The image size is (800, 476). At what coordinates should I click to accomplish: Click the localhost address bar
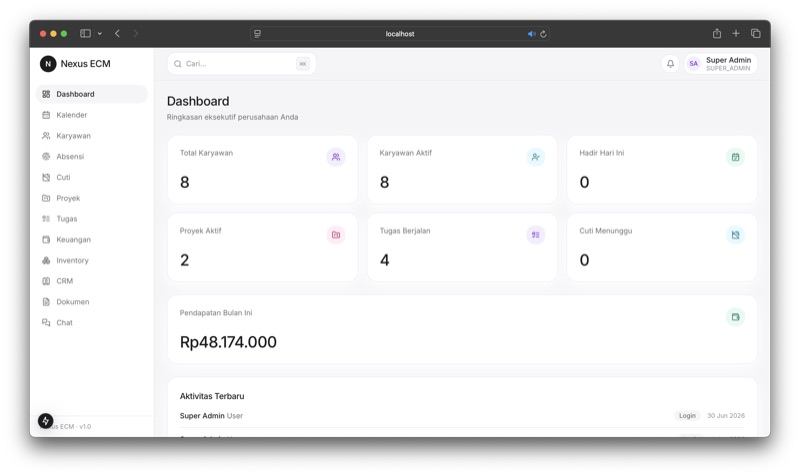(x=400, y=34)
